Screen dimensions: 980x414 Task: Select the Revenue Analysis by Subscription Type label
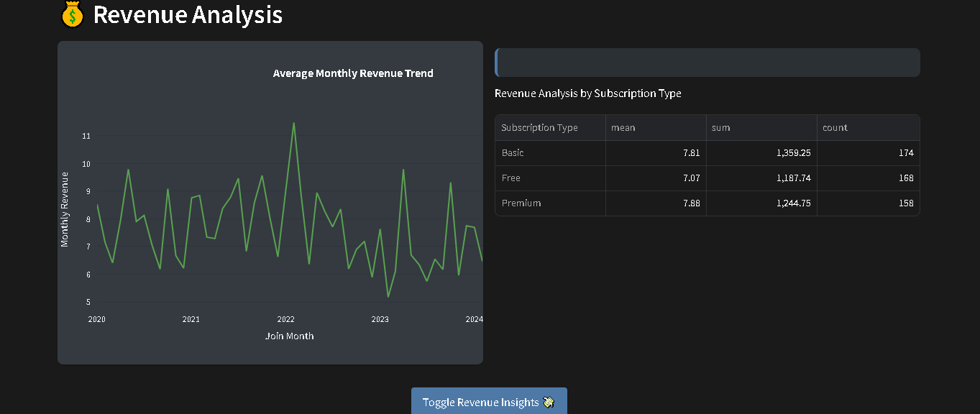[x=587, y=93]
